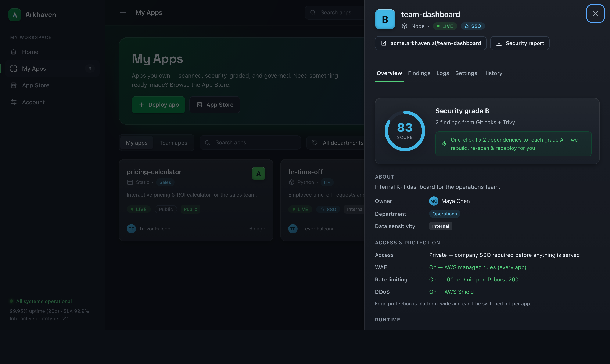The height and width of the screenshot is (364, 610).
Task: Download the Security report
Action: 520,43
